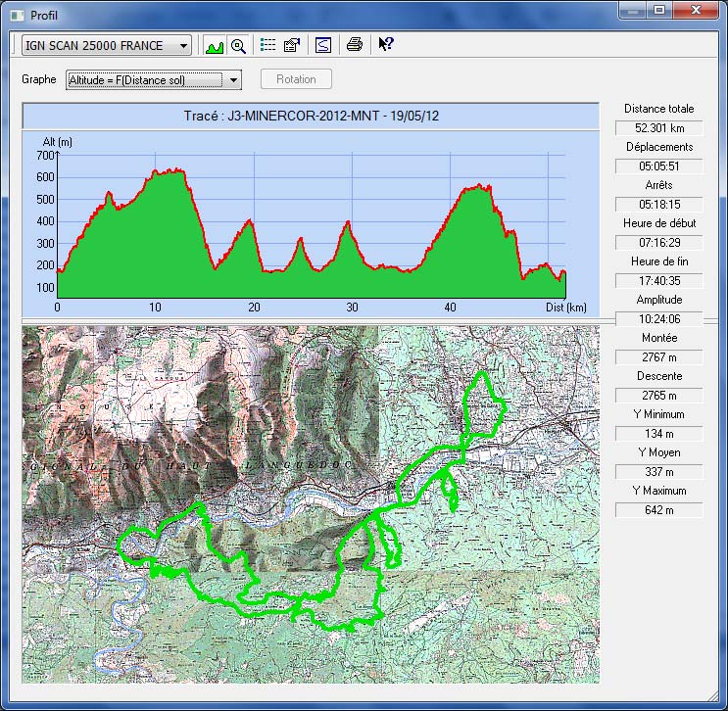Maximize the Profil window
The image size is (728, 711).
click(x=659, y=10)
